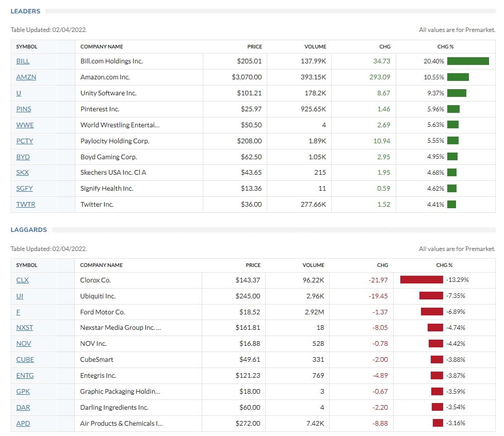Click the Leaders table CHG % header
Viewport: 504px width, 436px height.
pyautogui.click(x=446, y=46)
